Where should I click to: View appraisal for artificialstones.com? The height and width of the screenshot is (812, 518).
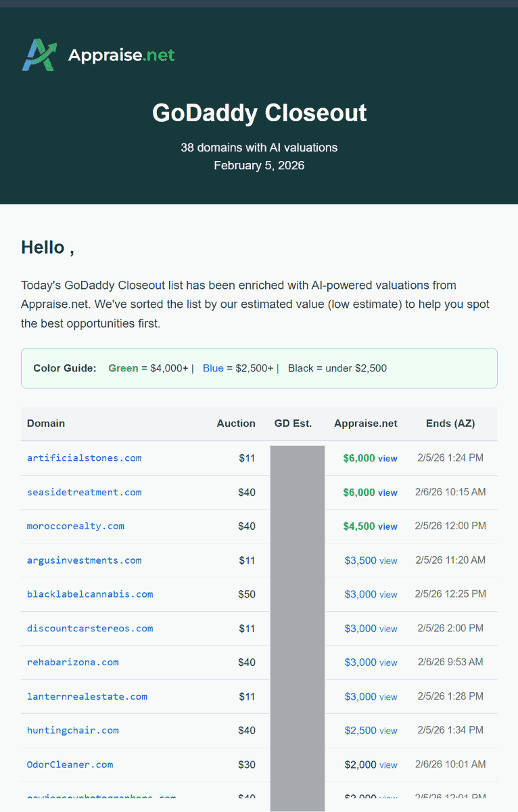(x=387, y=459)
